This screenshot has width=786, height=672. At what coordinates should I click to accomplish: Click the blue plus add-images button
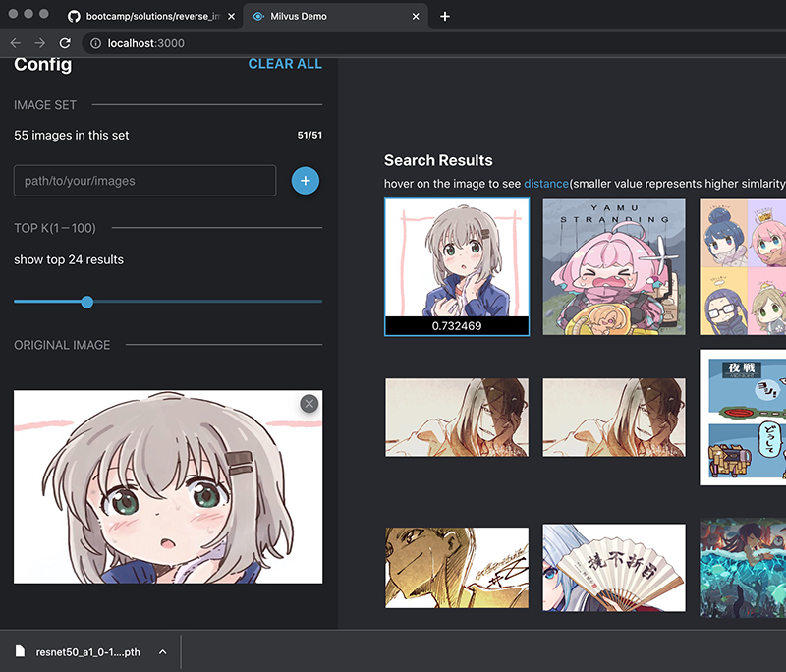tap(306, 181)
